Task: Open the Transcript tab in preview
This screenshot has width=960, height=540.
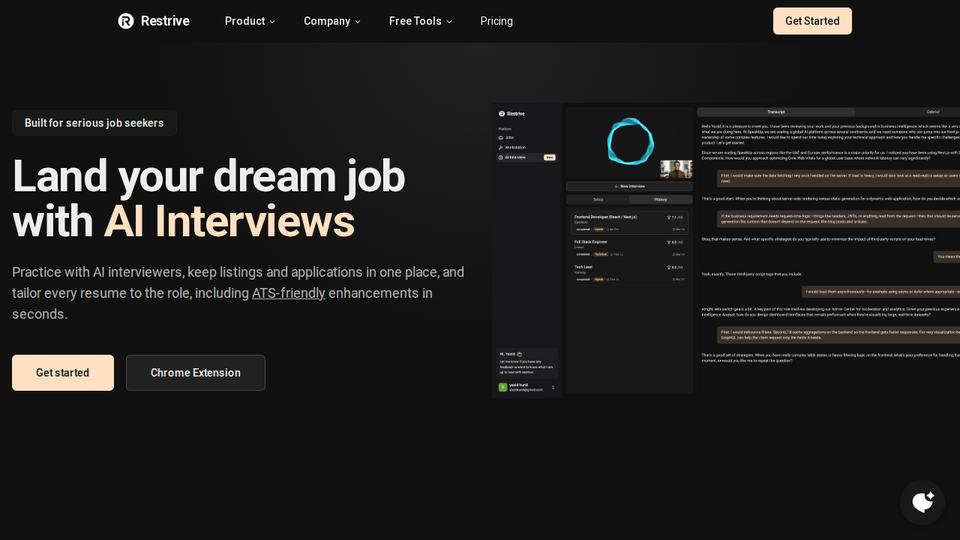Action: [x=776, y=112]
